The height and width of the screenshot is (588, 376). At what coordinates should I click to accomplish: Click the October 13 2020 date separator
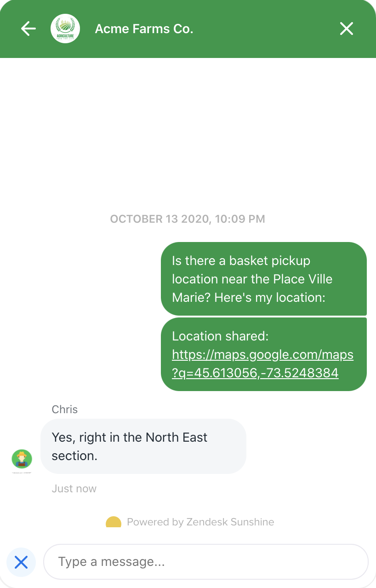188,219
